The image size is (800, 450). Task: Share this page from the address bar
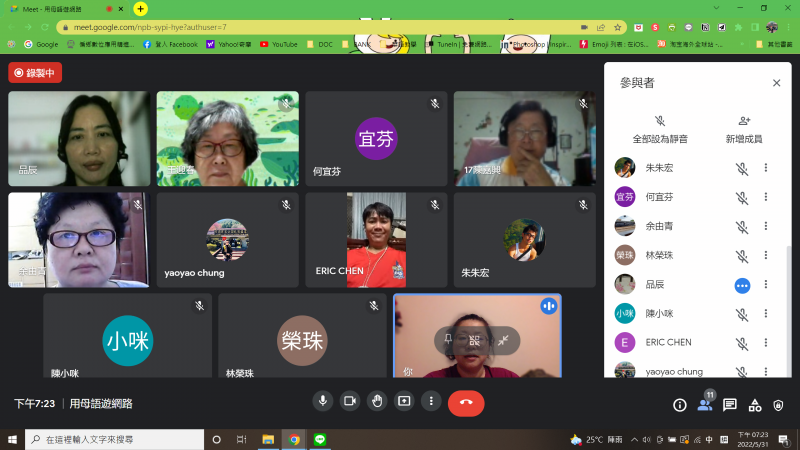click(601, 27)
